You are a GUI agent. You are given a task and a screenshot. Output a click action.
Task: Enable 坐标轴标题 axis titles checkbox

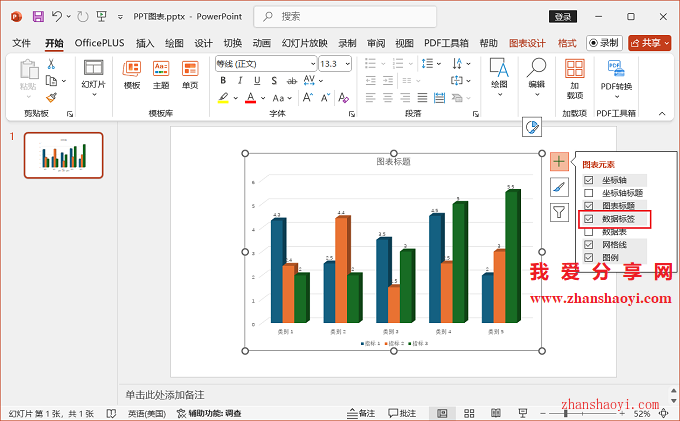pyautogui.click(x=588, y=193)
